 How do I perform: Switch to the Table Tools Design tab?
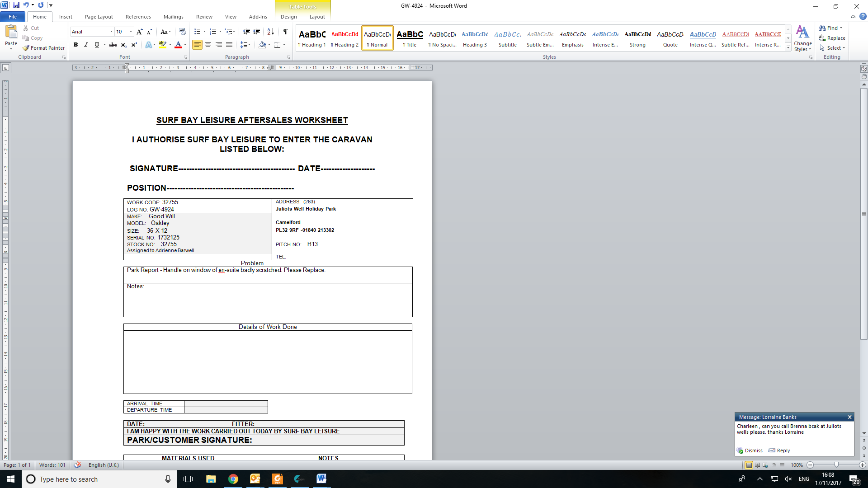pos(288,17)
